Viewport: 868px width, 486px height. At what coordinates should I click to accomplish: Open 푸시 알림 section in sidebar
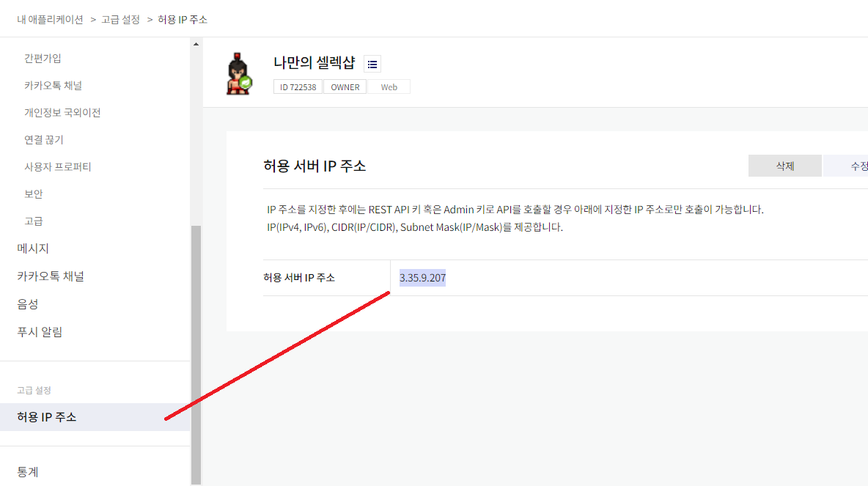coord(40,331)
